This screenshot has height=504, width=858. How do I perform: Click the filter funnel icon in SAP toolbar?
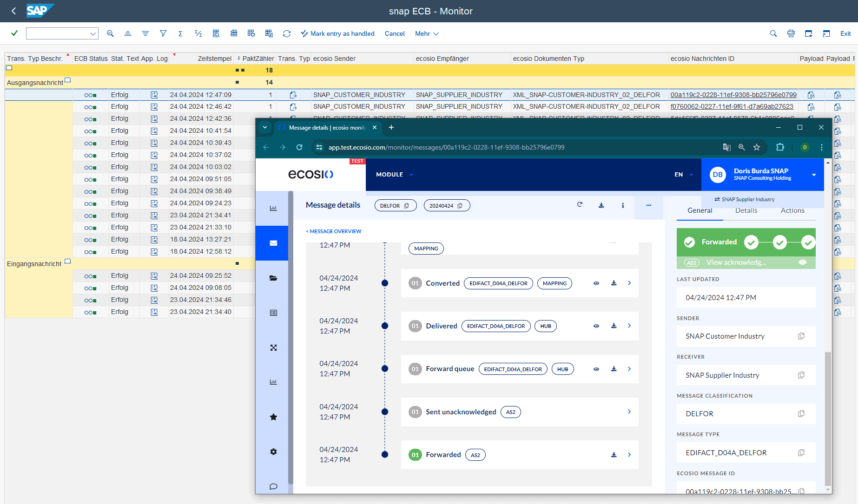pyautogui.click(x=163, y=33)
